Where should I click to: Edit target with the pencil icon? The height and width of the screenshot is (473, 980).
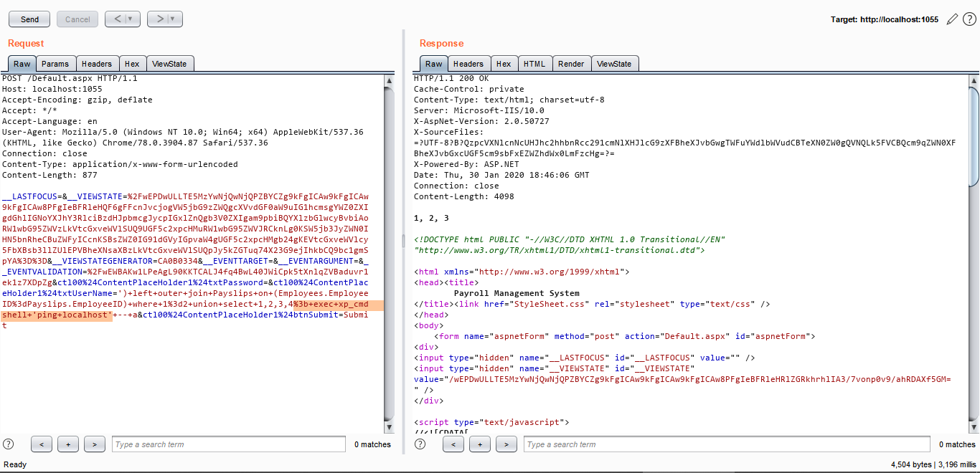(x=952, y=19)
